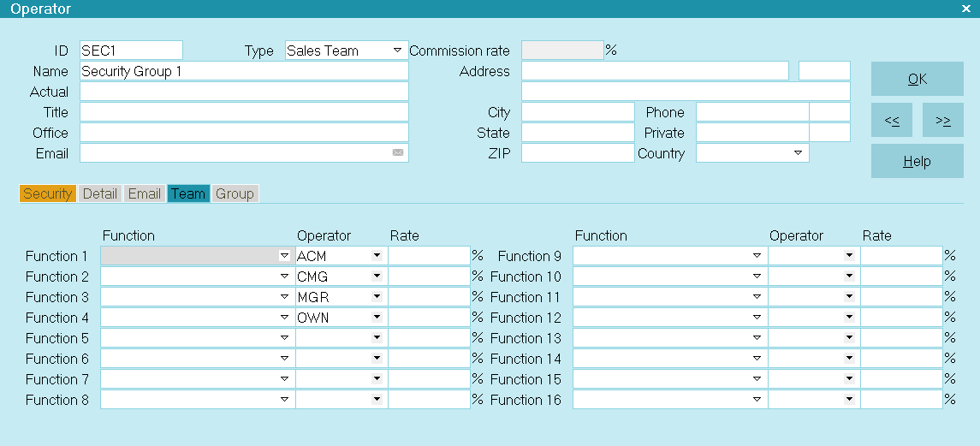Expand the Type dropdown showing Sales Team
The height and width of the screenshot is (446, 980).
point(397,51)
